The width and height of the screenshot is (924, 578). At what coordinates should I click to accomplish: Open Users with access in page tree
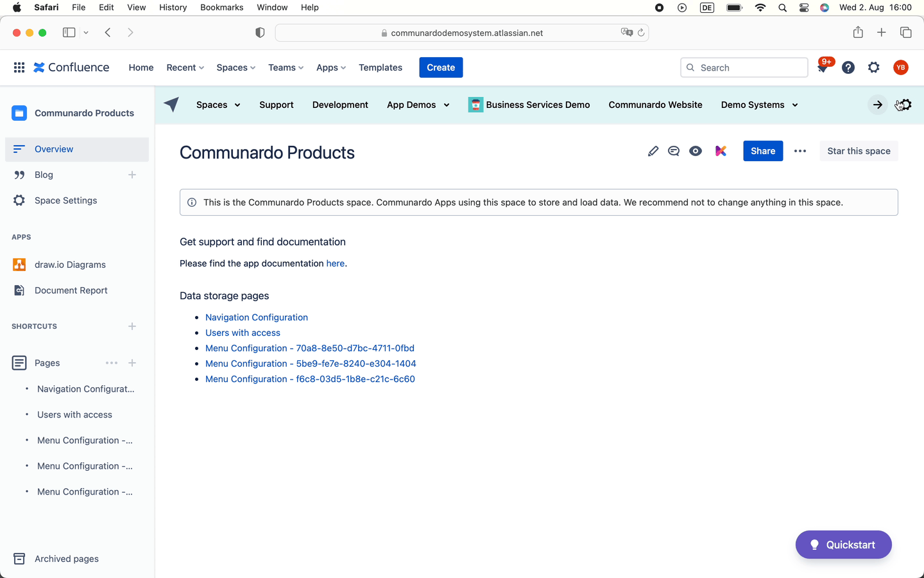[74, 415]
